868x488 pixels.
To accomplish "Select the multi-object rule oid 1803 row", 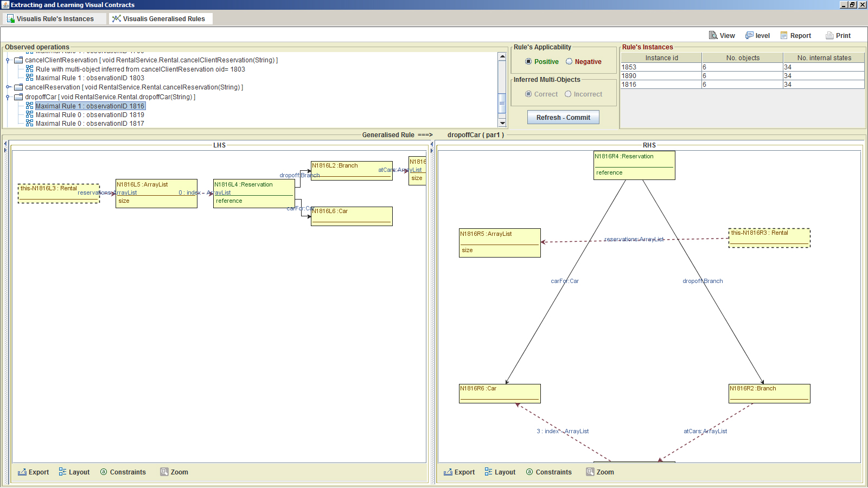I will (x=140, y=69).
